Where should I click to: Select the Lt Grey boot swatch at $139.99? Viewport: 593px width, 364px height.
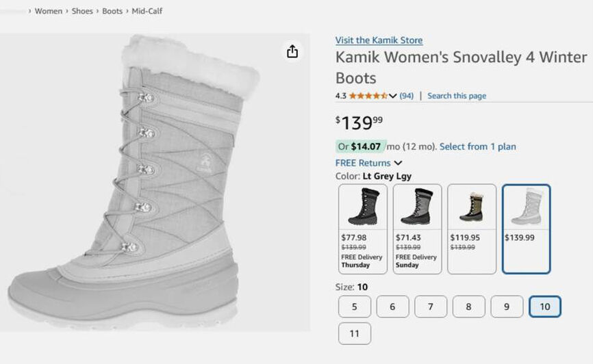click(x=526, y=229)
